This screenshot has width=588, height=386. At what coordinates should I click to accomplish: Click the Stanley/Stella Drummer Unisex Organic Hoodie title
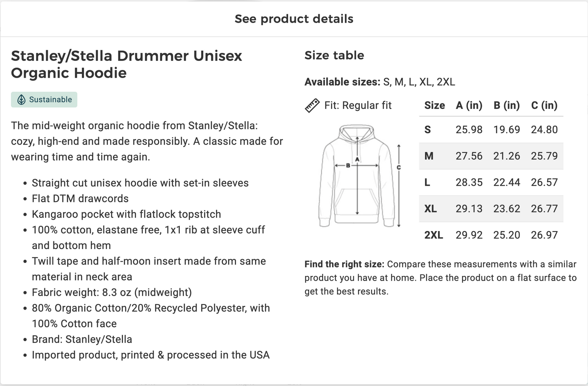pyautogui.click(x=126, y=64)
